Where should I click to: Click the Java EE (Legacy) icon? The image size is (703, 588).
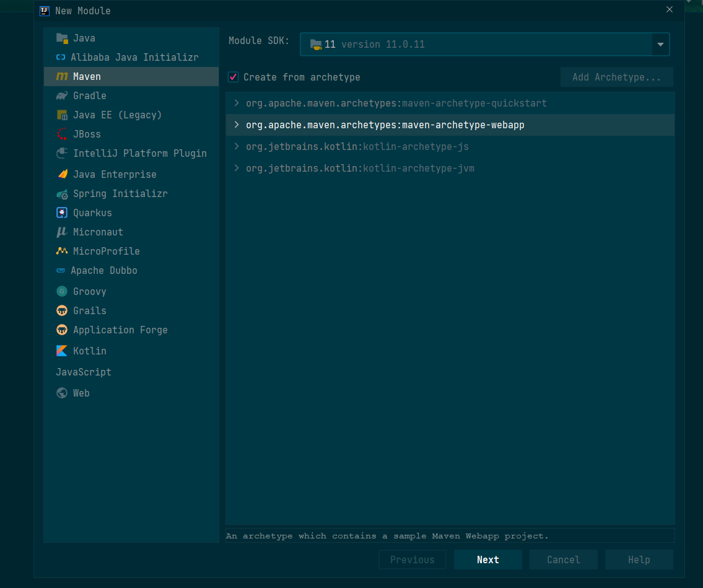(62, 115)
